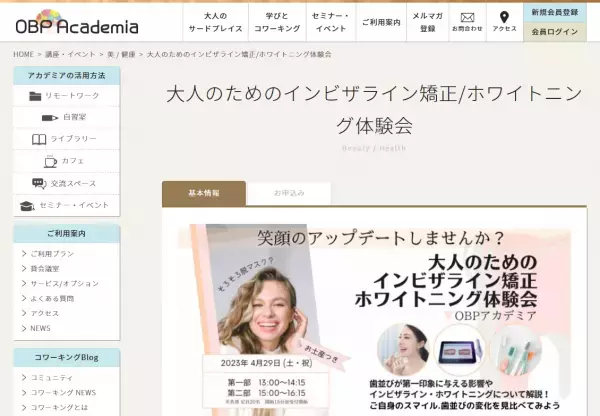Viewport: 600px width, 416px height.
Task: Click コワーキングBlog sidebar header
Action: pos(67,357)
